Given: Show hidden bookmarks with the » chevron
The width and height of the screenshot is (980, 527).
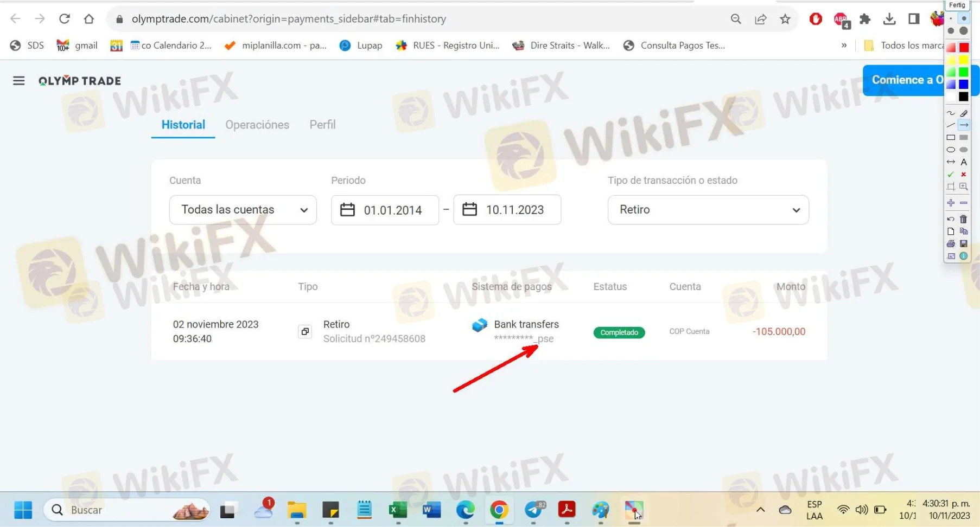Looking at the screenshot, I should (844, 46).
